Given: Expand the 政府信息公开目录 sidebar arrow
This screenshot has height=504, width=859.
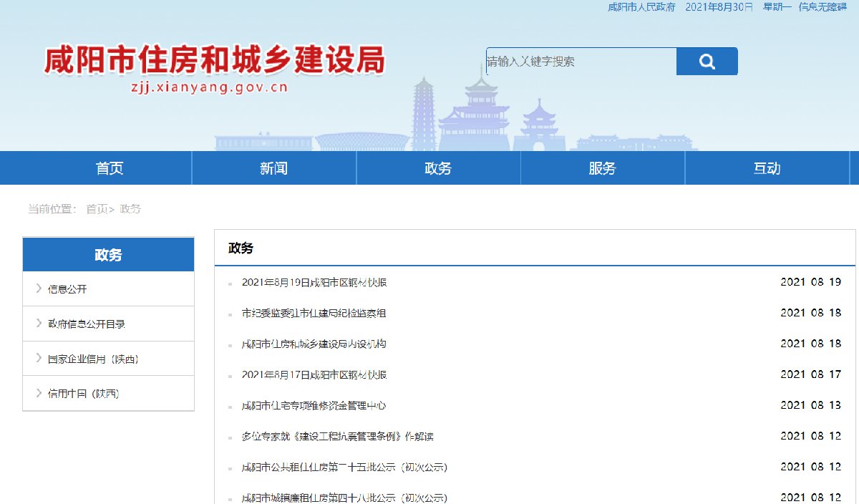Looking at the screenshot, I should coord(39,324).
